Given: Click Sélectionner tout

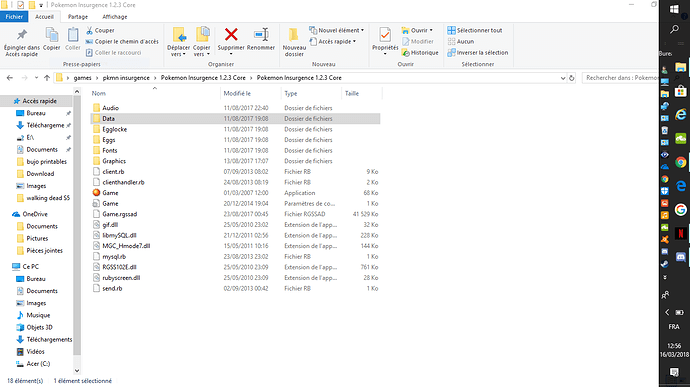Looking at the screenshot, I should tap(475, 30).
